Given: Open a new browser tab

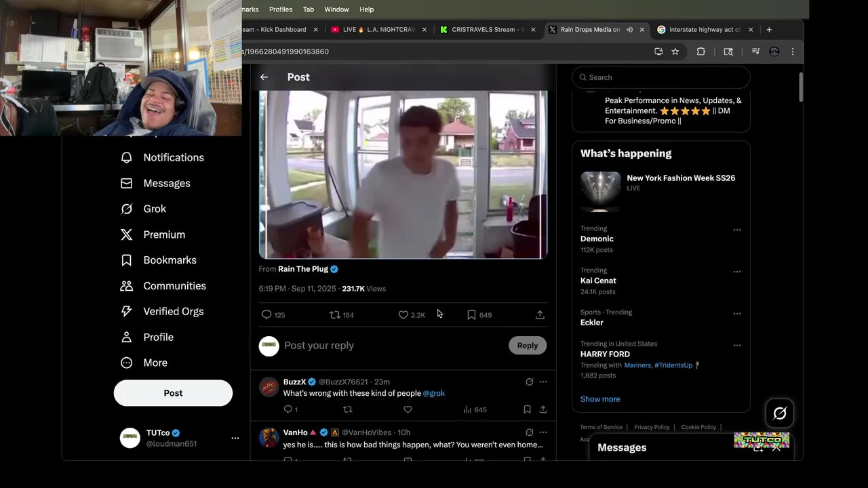Looking at the screenshot, I should click(769, 30).
